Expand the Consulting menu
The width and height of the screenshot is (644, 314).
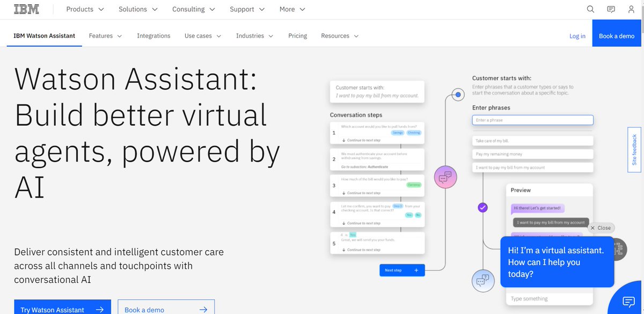pyautogui.click(x=193, y=9)
